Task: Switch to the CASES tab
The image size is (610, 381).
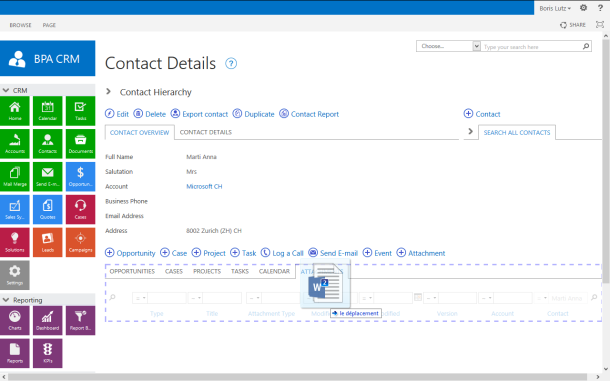Action: coord(174,272)
